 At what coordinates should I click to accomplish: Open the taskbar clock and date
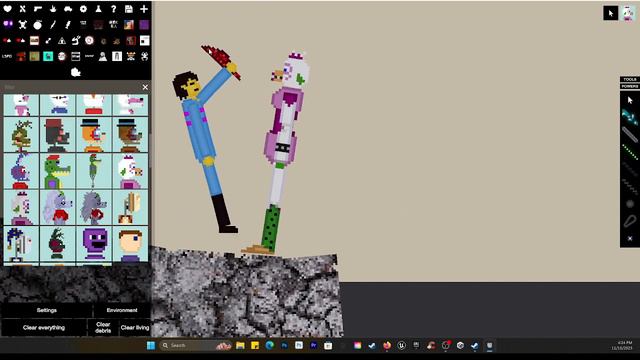point(622,345)
